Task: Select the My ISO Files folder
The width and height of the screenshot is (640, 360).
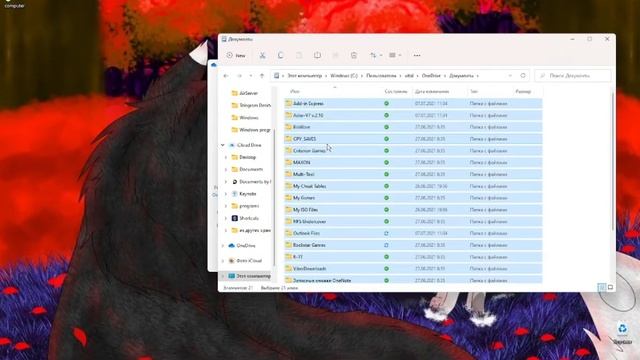Action: [x=413, y=210]
